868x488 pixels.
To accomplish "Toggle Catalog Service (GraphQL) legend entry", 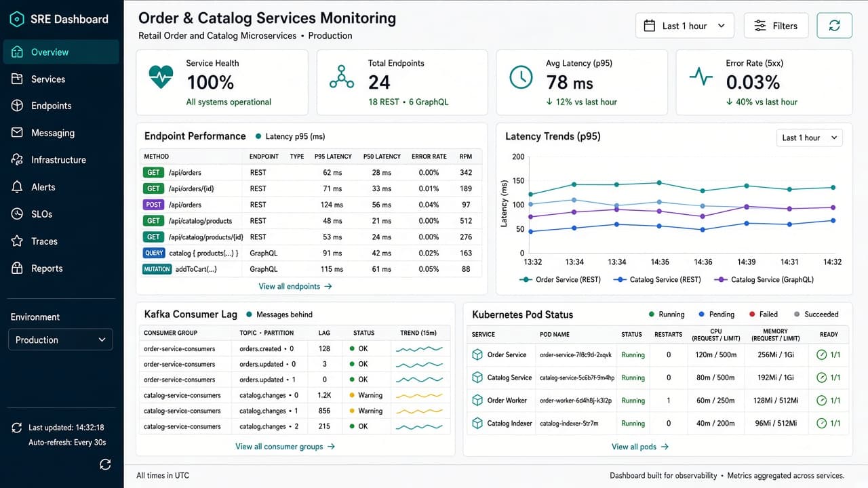I will [764, 279].
